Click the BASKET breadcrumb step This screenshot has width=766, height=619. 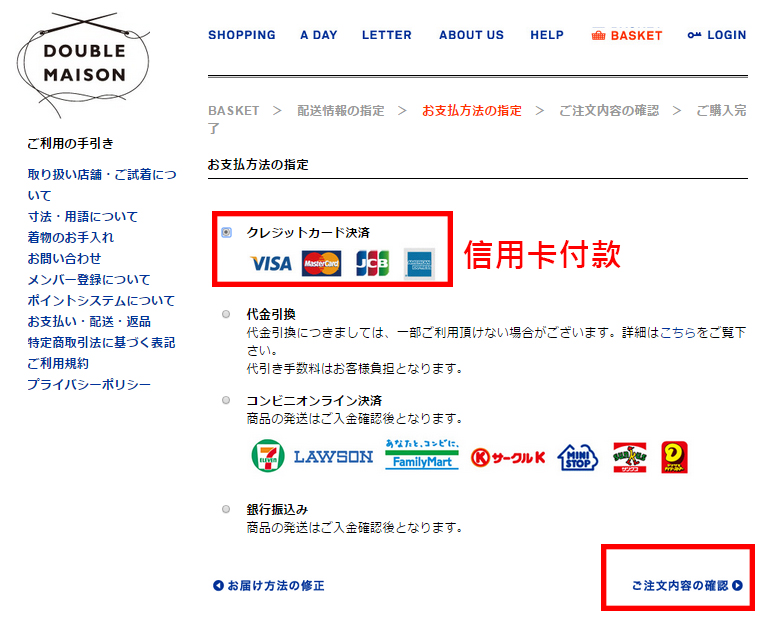[234, 111]
